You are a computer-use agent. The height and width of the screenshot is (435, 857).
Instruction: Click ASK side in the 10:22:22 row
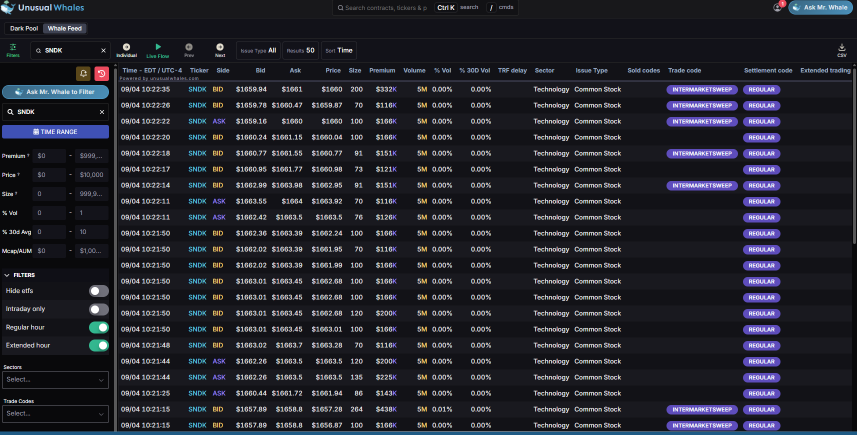coord(219,121)
